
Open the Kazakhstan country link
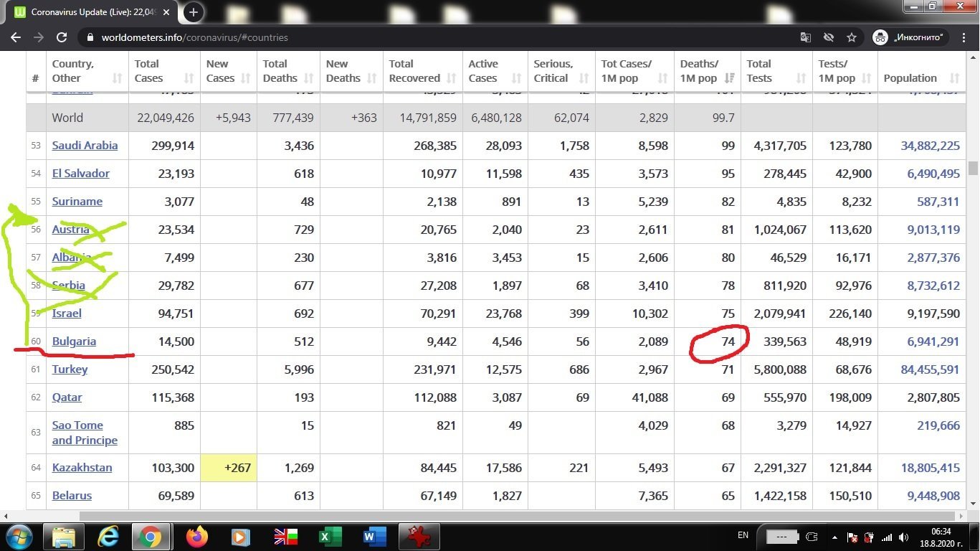(82, 468)
